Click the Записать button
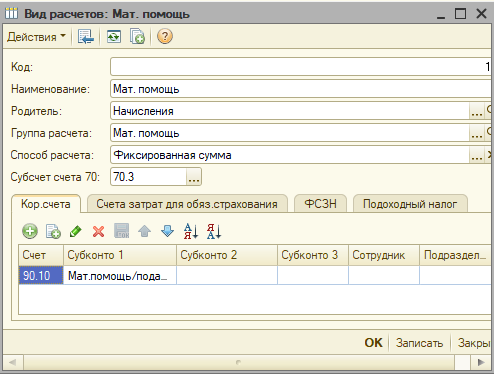This screenshot has height=374, width=494. (419, 343)
